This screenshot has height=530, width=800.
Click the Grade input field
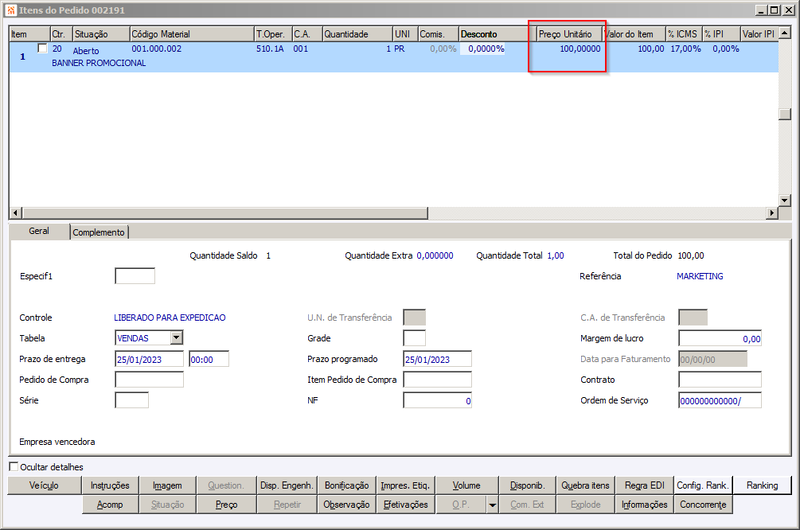[414, 338]
